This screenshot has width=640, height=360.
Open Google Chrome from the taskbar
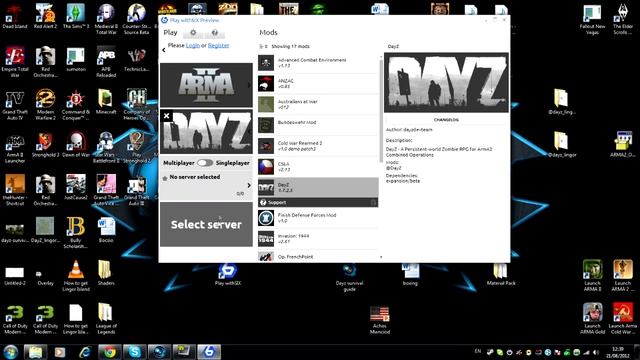pyautogui.click(x=109, y=351)
